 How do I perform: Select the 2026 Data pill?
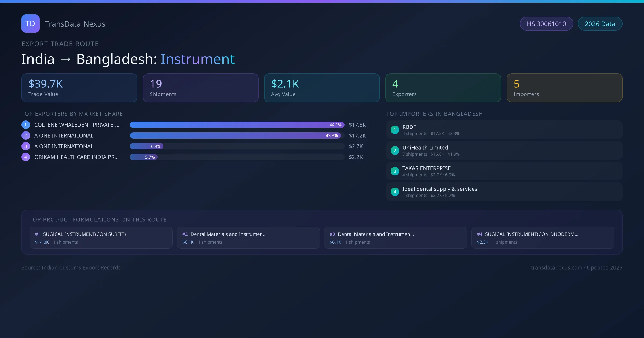(600, 24)
